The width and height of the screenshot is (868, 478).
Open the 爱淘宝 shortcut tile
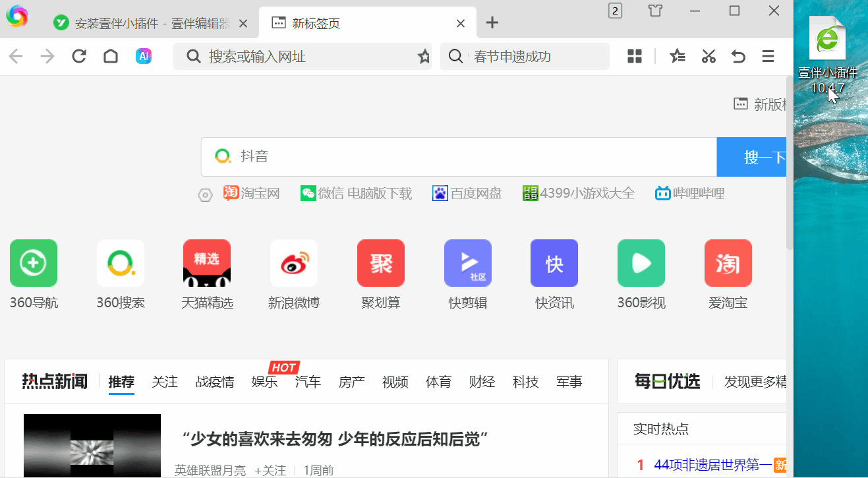pyautogui.click(x=728, y=274)
